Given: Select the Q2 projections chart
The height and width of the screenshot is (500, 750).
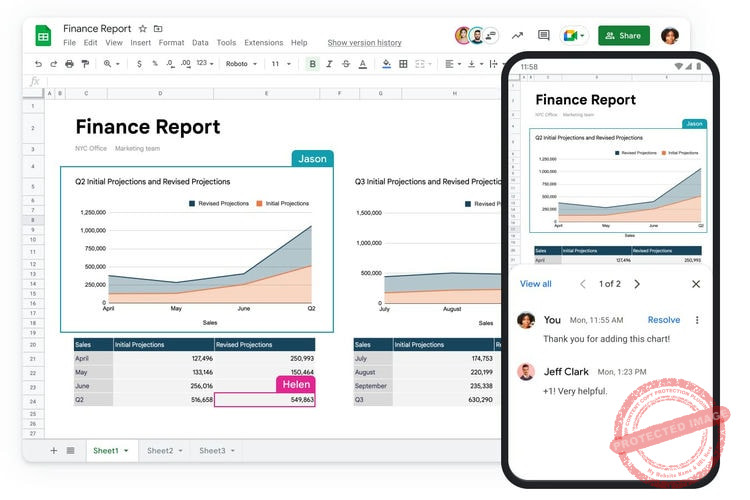Looking at the screenshot, I should click(x=197, y=249).
